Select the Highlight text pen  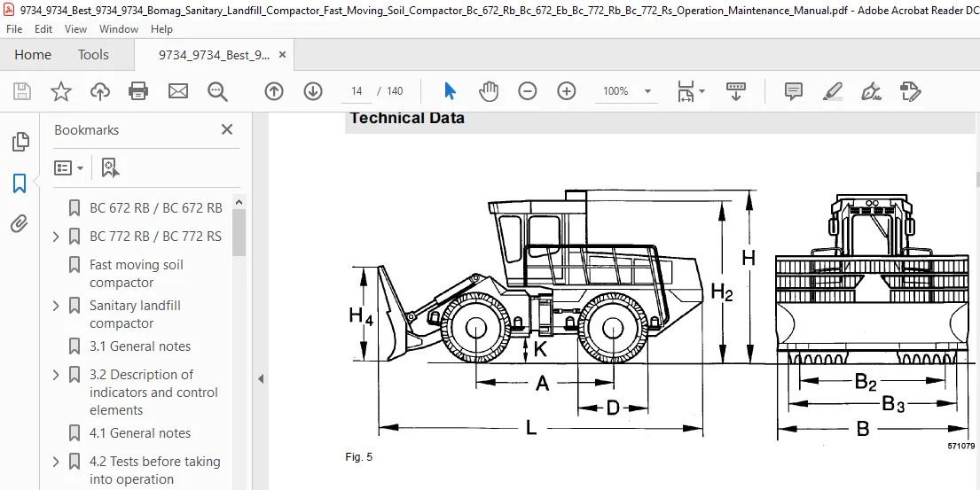click(x=833, y=91)
